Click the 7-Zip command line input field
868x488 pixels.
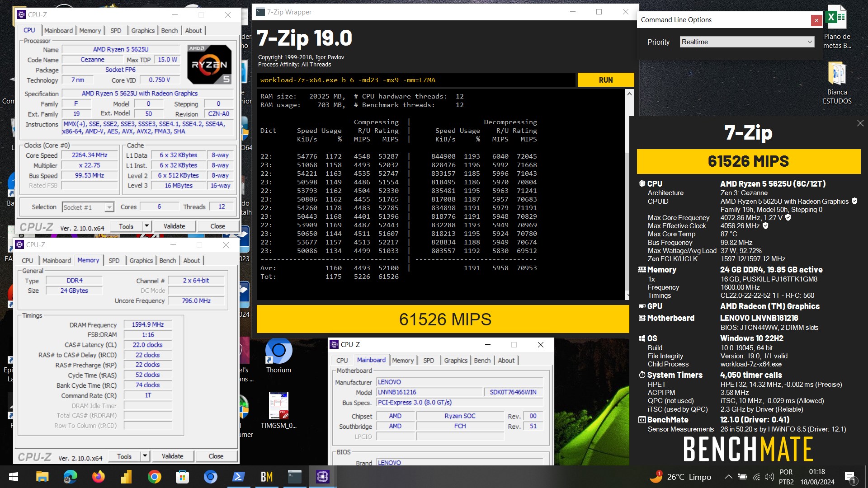pos(416,80)
